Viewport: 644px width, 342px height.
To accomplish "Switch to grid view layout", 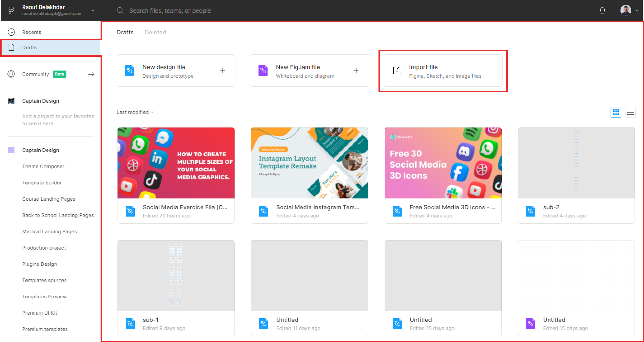I will (x=616, y=112).
